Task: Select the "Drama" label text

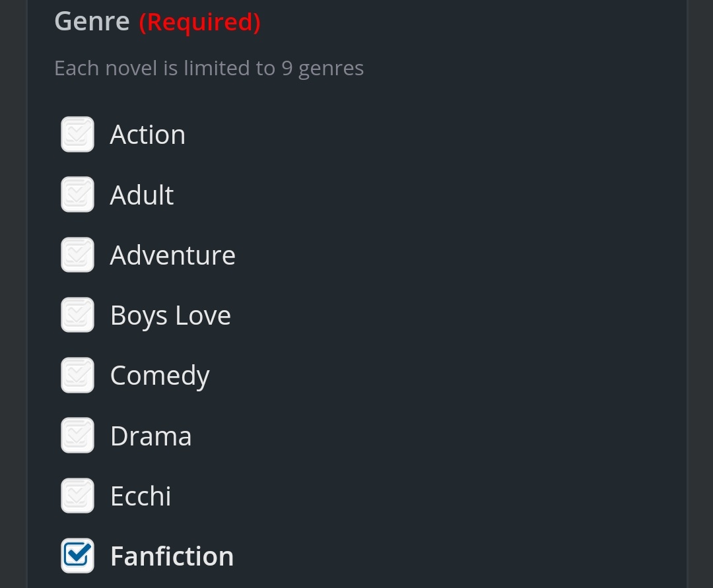Action: click(x=151, y=436)
